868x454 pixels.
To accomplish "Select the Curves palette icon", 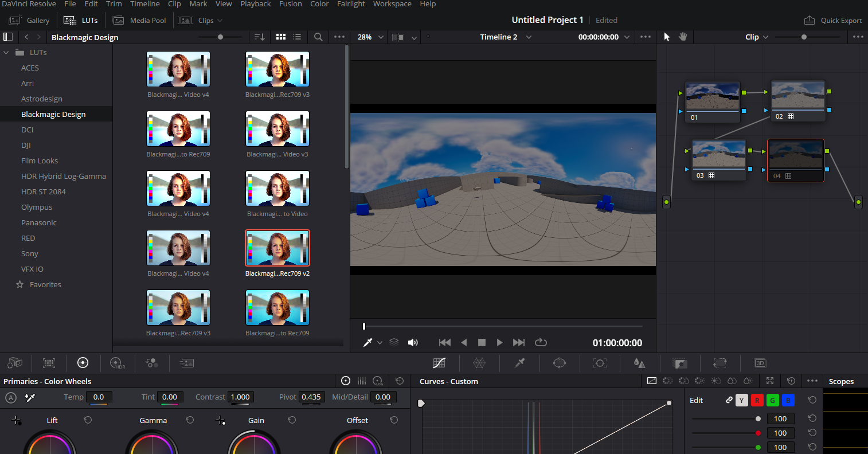I will [439, 363].
